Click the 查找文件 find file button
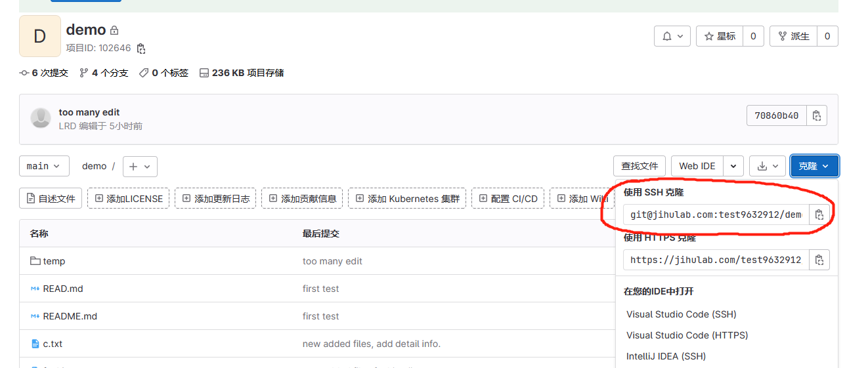 pyautogui.click(x=640, y=166)
